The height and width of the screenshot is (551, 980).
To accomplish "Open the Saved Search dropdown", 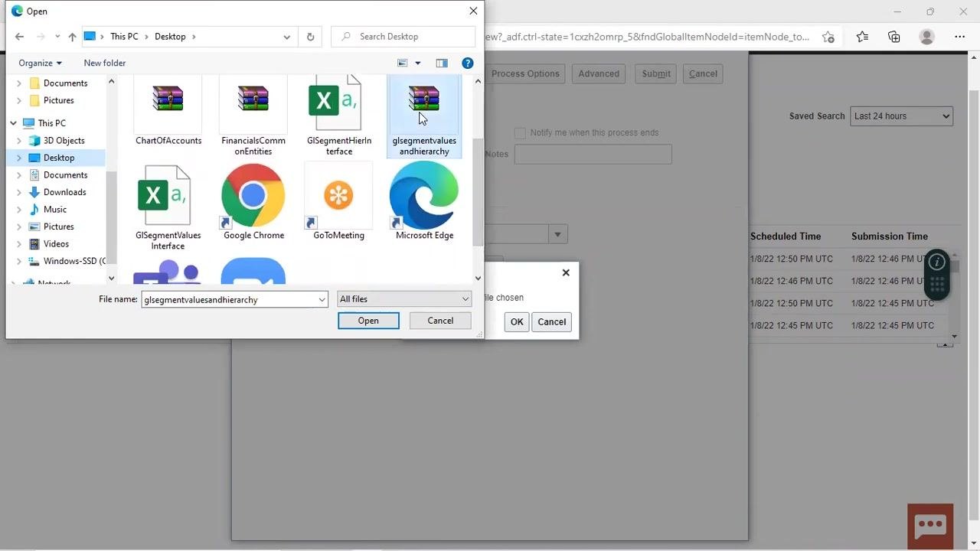I will 901,116.
